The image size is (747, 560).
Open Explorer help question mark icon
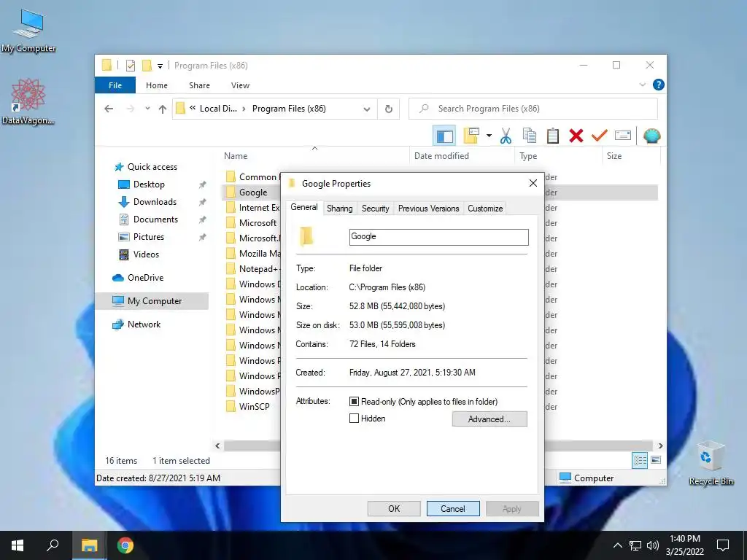(659, 85)
